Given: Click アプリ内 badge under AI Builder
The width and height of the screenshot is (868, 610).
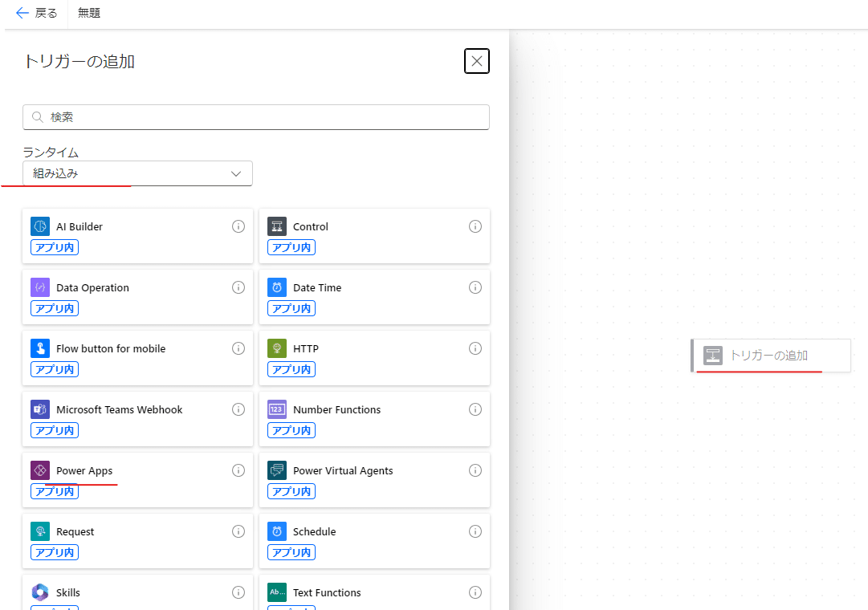Looking at the screenshot, I should (x=55, y=247).
